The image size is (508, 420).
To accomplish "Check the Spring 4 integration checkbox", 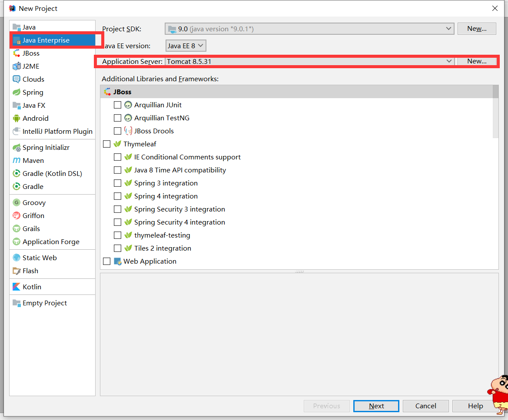I will pos(118,196).
